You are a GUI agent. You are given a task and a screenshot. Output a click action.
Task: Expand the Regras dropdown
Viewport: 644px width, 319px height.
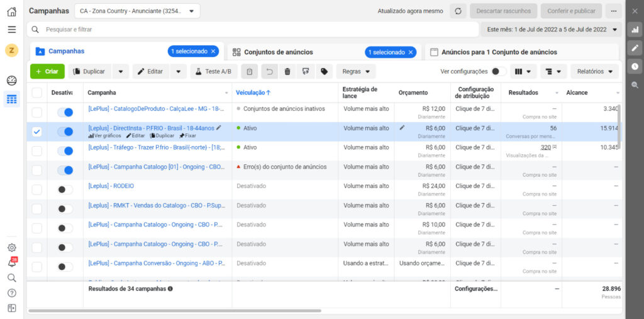(355, 72)
